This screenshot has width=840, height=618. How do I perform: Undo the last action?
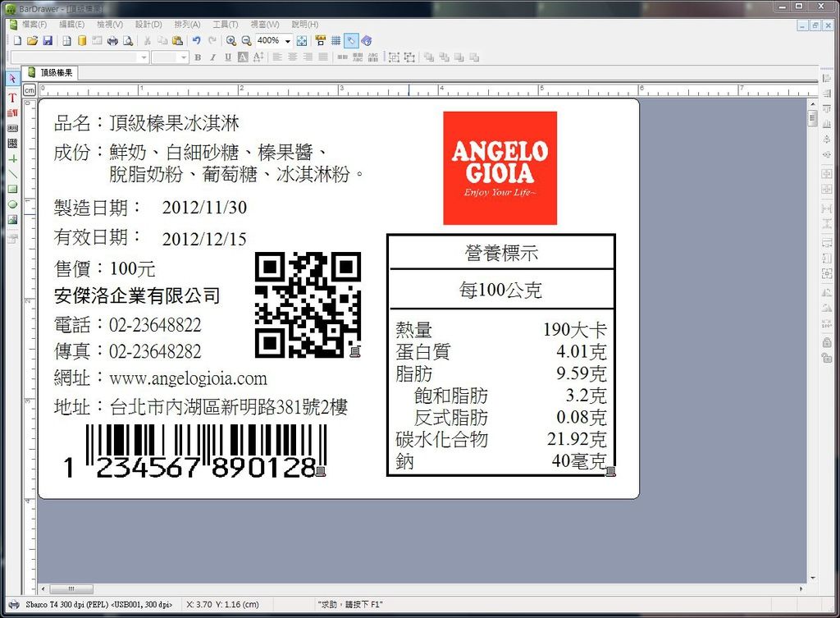click(x=197, y=41)
